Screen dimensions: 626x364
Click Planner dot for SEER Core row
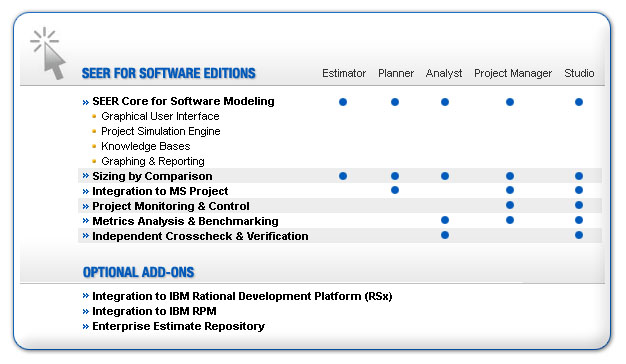pyautogui.click(x=395, y=102)
